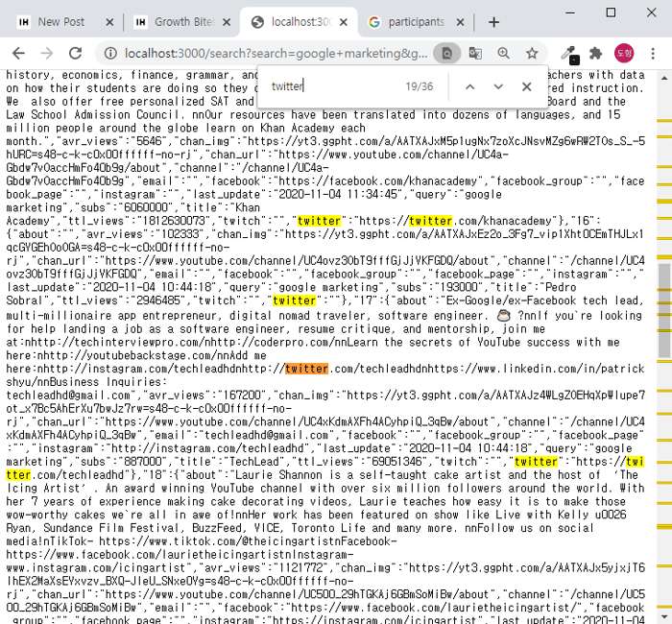Click the 19/36 match counter

420,86
